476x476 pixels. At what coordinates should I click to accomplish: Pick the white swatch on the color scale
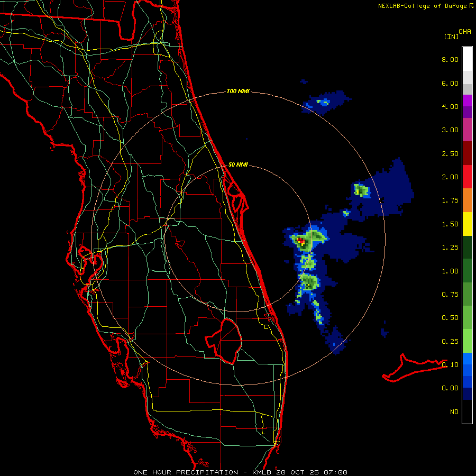click(467, 59)
